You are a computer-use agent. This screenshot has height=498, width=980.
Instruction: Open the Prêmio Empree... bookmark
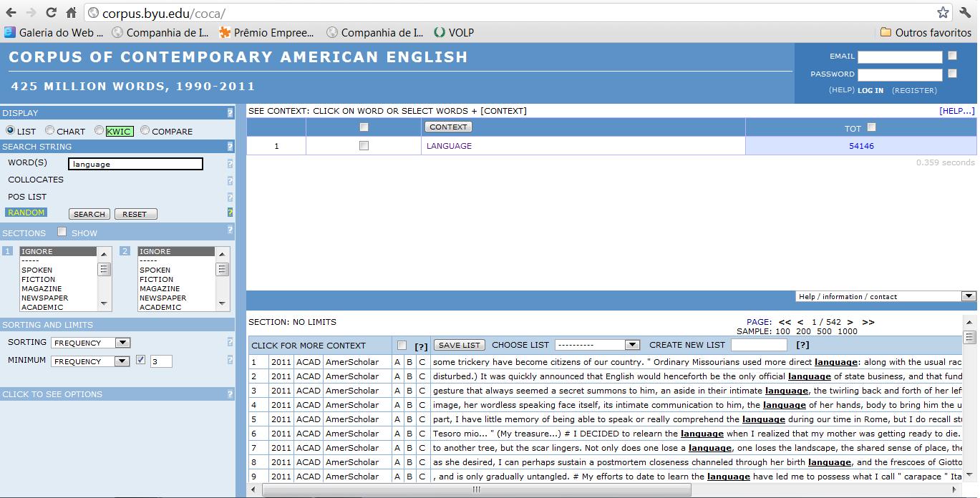pos(266,32)
